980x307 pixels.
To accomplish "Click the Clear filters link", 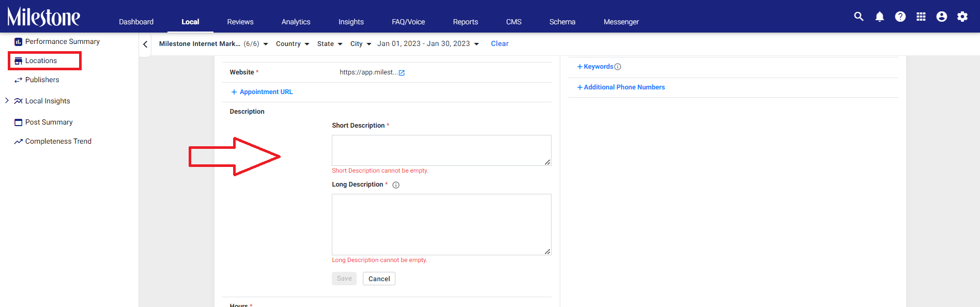I will click(500, 44).
